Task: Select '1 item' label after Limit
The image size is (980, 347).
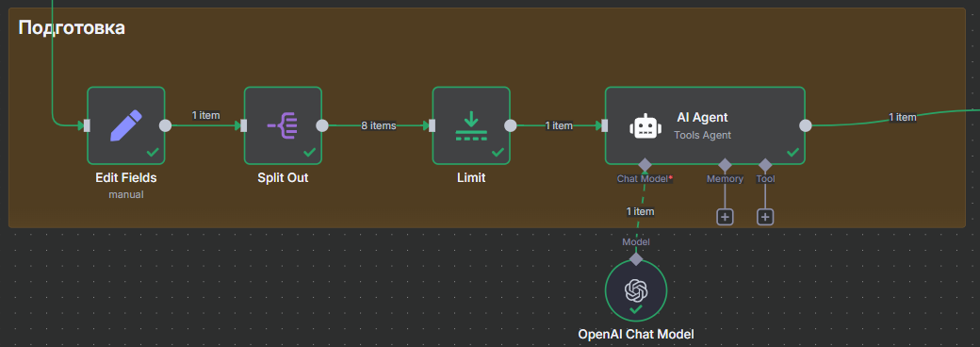Action: click(559, 125)
